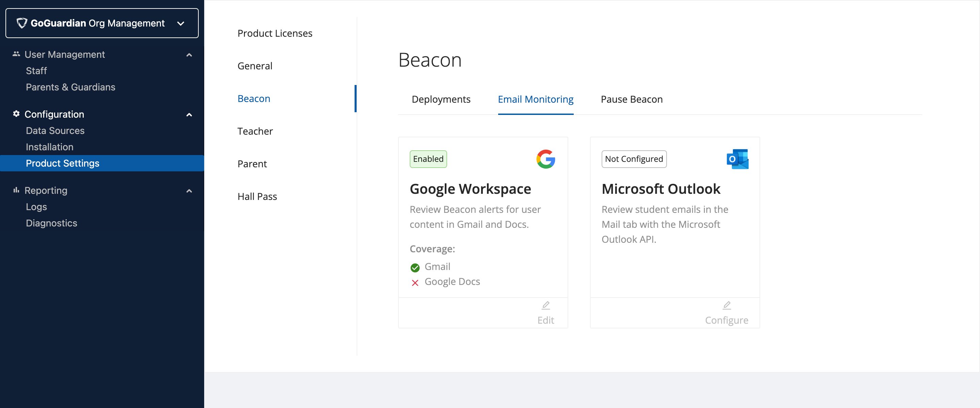The width and height of the screenshot is (980, 408).
Task: Go to Data Sources
Action: click(x=55, y=131)
